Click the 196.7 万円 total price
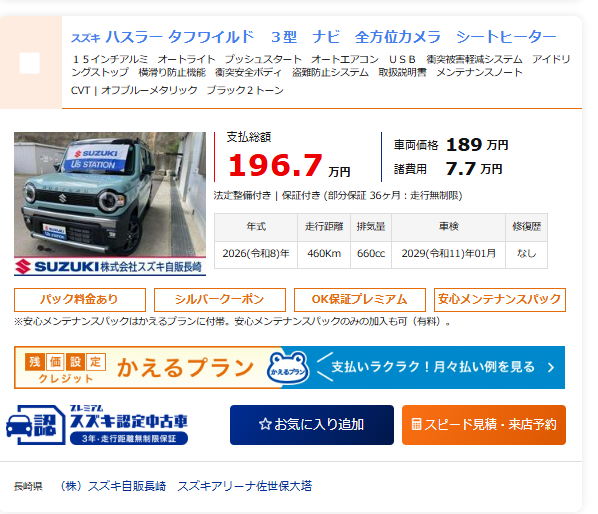 point(289,165)
